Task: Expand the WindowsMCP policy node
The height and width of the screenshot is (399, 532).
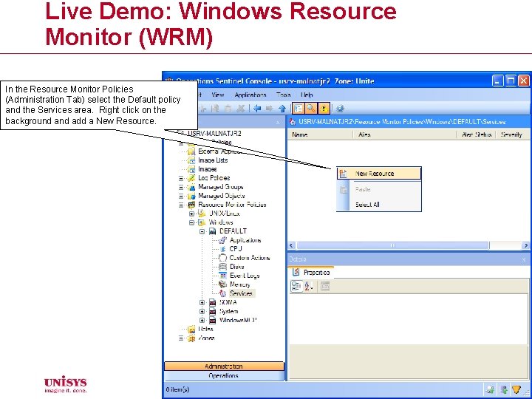Action: coord(202,320)
